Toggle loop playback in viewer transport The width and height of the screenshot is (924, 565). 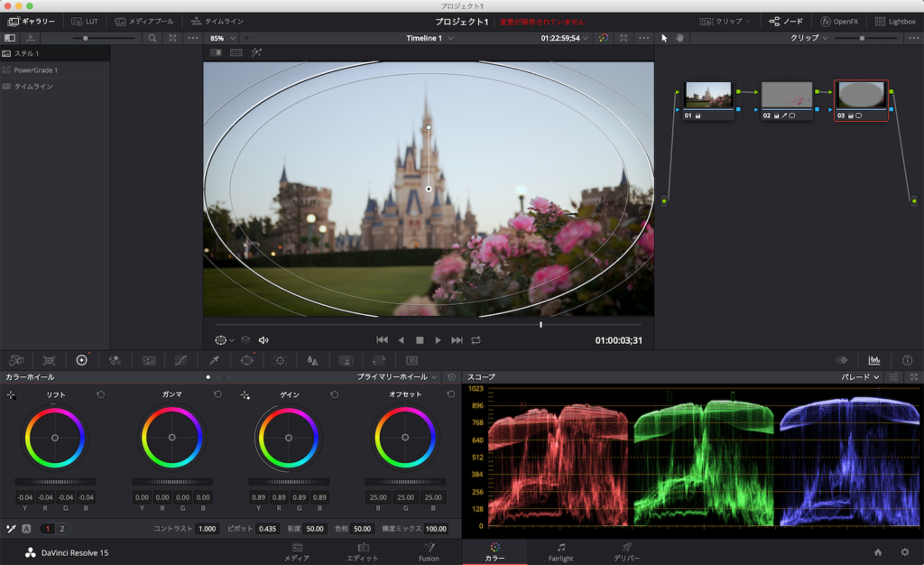[x=476, y=340]
